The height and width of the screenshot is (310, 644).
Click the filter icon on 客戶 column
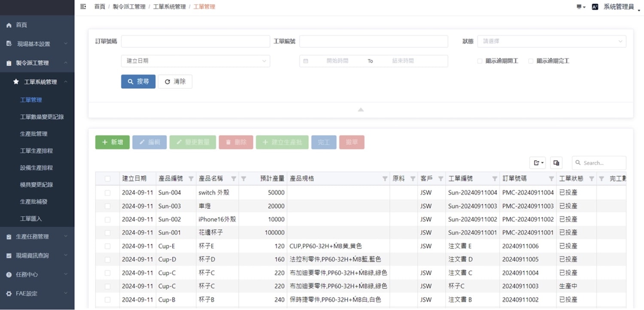point(440,179)
